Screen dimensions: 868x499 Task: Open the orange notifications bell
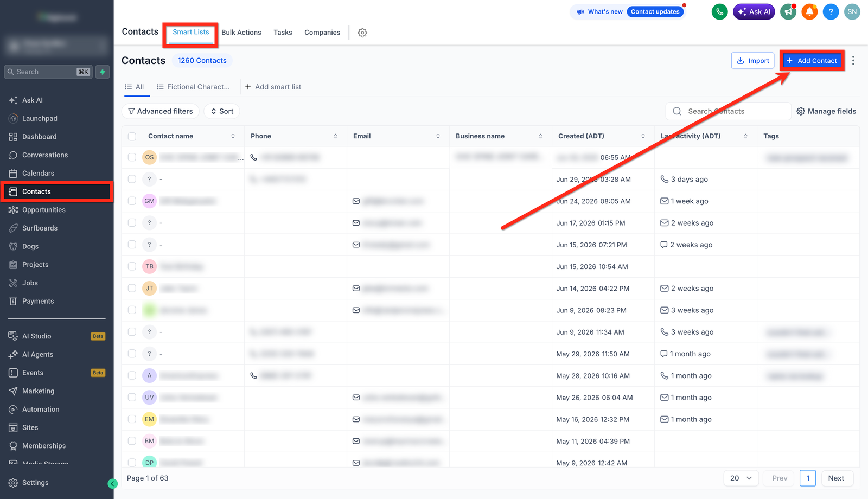click(809, 11)
